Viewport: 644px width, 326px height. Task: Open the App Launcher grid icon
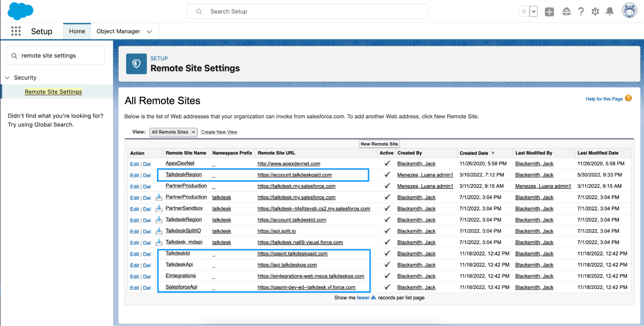coord(16,31)
